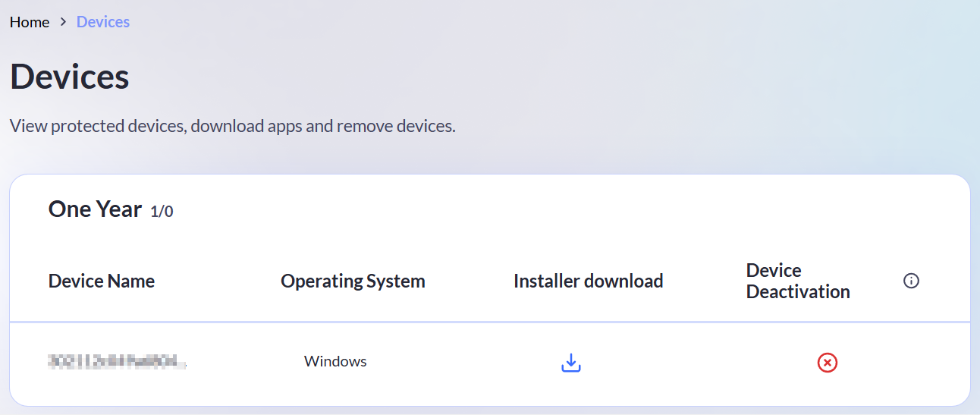
Task: Select the blurred device name entry
Action: 118,362
